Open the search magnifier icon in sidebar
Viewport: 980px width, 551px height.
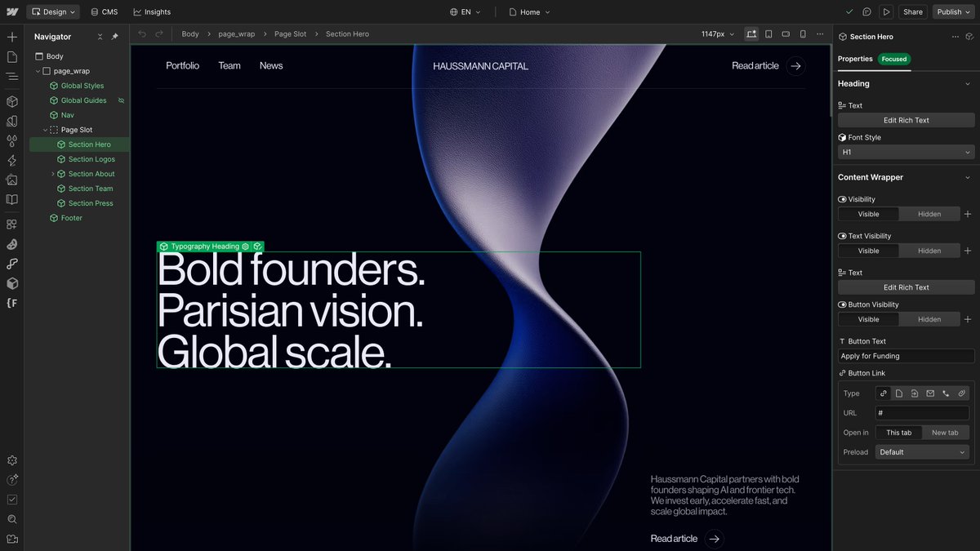pyautogui.click(x=11, y=519)
